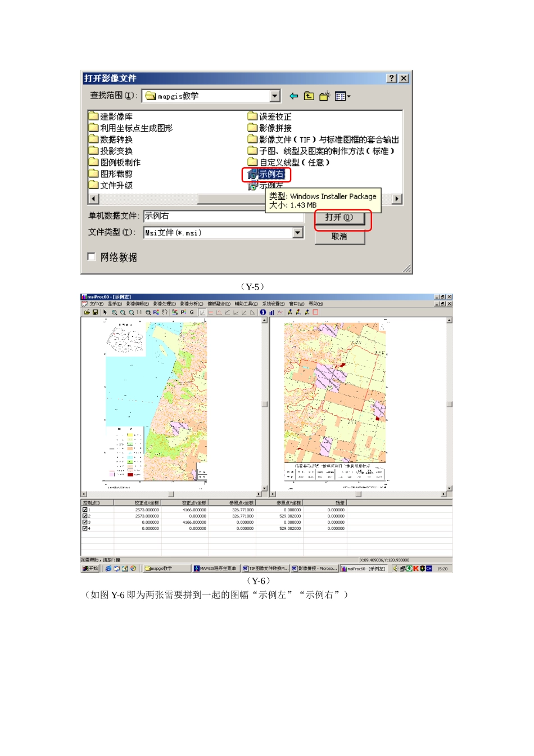The image size is (534, 756).
Task: Open the 系统设置(S) menu
Action: pos(273,304)
